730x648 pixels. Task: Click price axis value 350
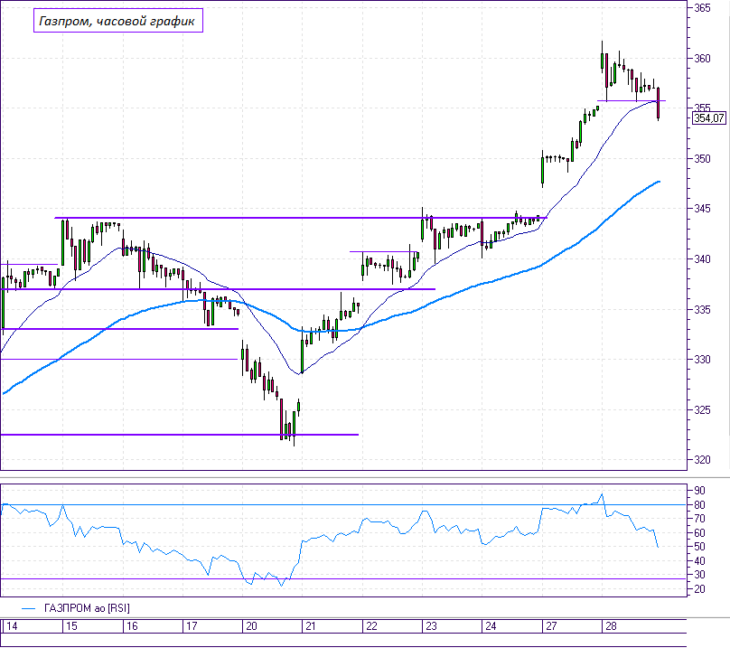(702, 159)
